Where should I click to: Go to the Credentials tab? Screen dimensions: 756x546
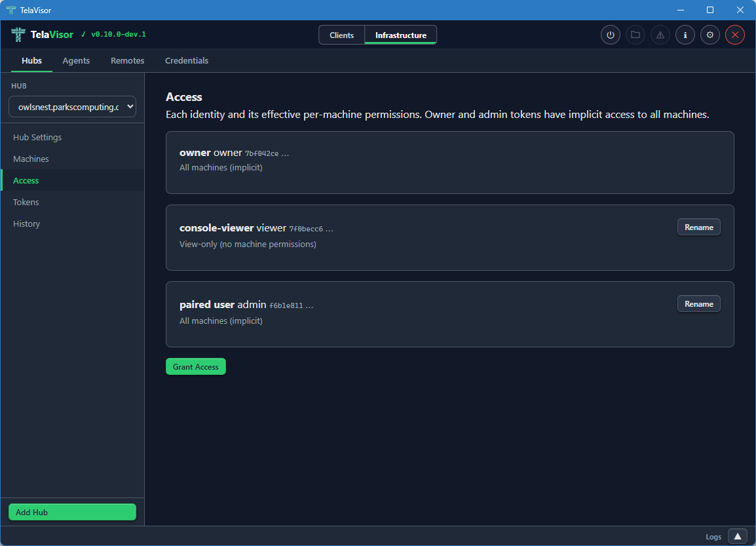click(187, 60)
